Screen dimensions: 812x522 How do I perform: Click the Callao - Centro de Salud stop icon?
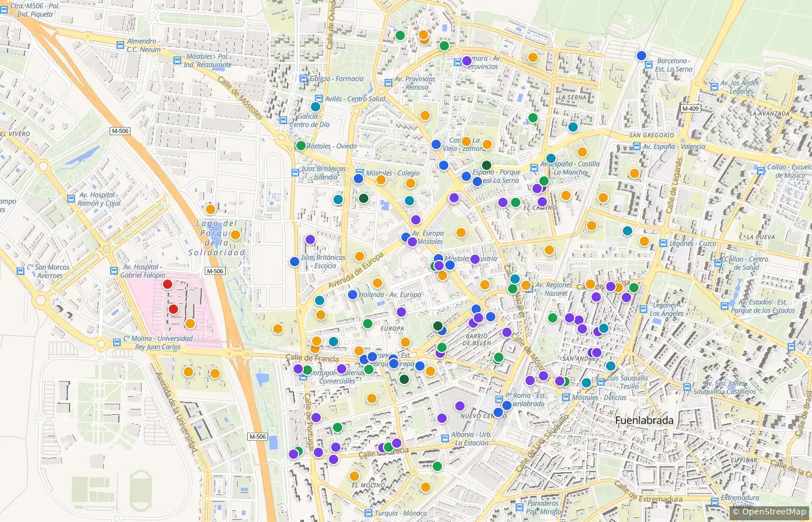pos(718,263)
